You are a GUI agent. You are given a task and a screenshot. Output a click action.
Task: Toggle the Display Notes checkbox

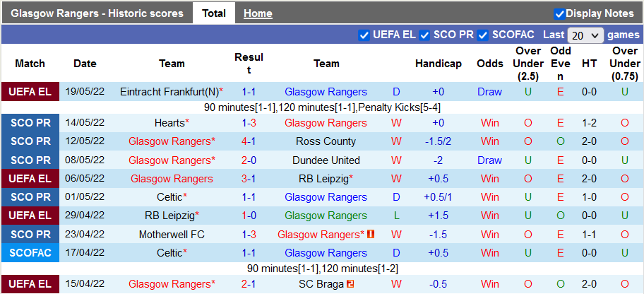[559, 13]
